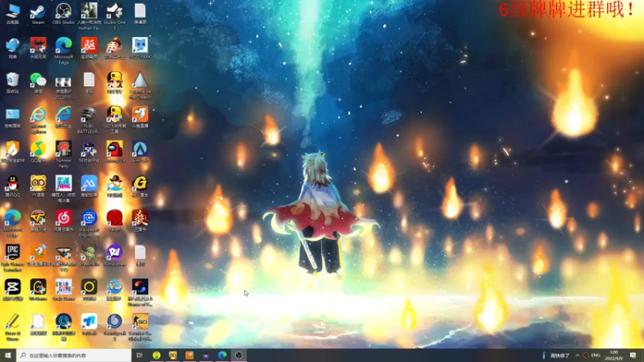Launch Wallpaper Engine from the desktop
This screenshot has height=362, width=644.
click(x=89, y=224)
